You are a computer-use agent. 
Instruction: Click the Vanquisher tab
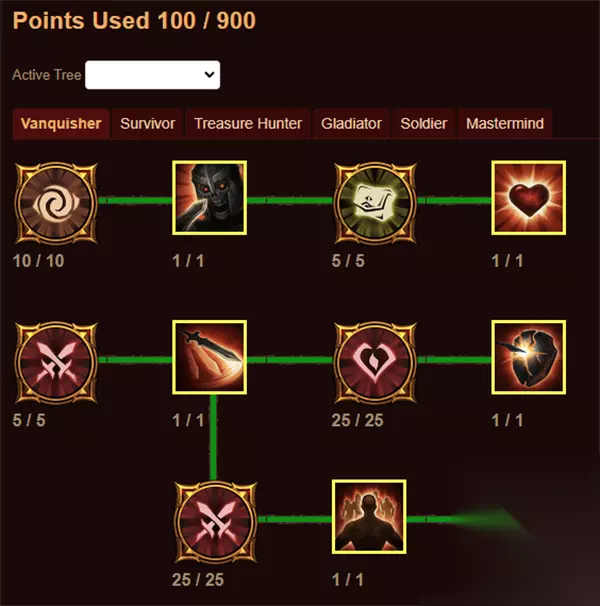(61, 124)
